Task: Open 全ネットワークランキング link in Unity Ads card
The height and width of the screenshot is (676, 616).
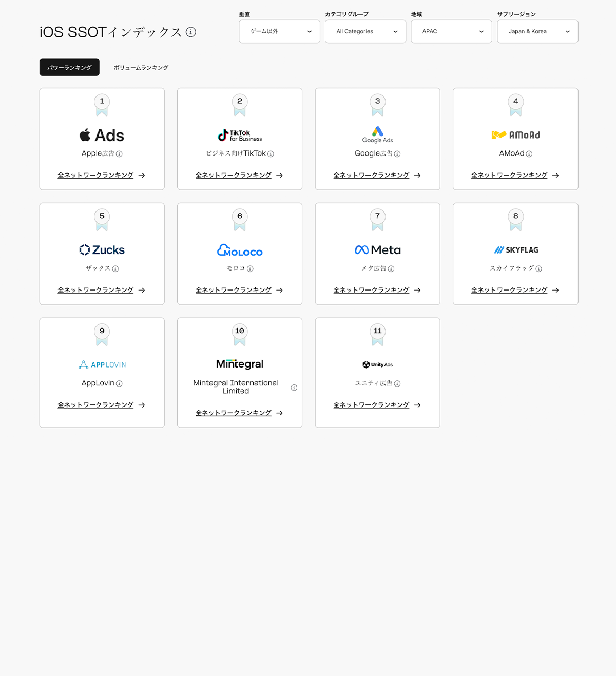Action: pos(371,405)
